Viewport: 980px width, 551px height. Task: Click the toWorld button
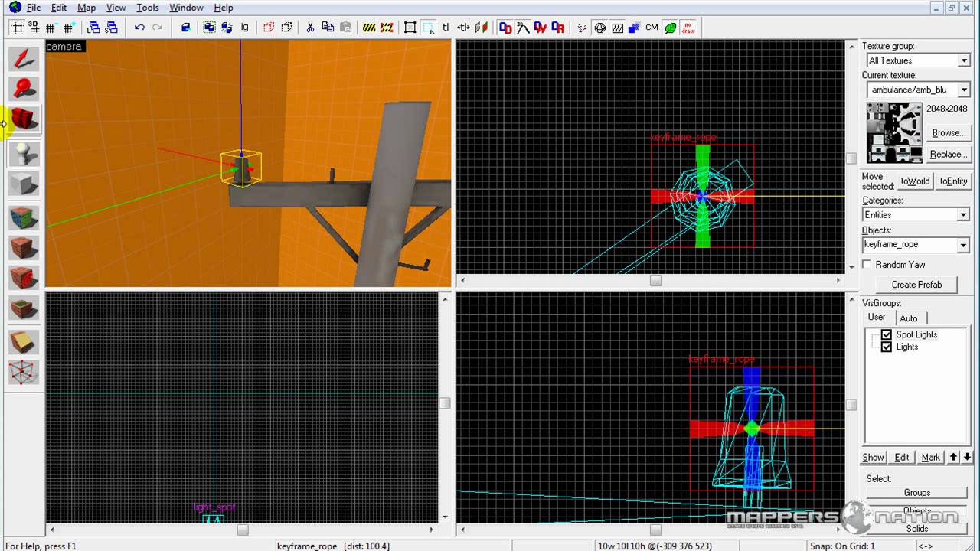[x=915, y=181]
